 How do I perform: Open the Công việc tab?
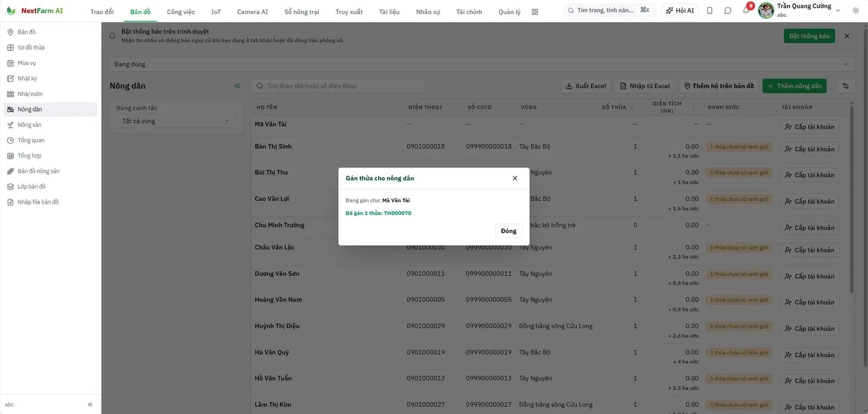[x=181, y=12]
